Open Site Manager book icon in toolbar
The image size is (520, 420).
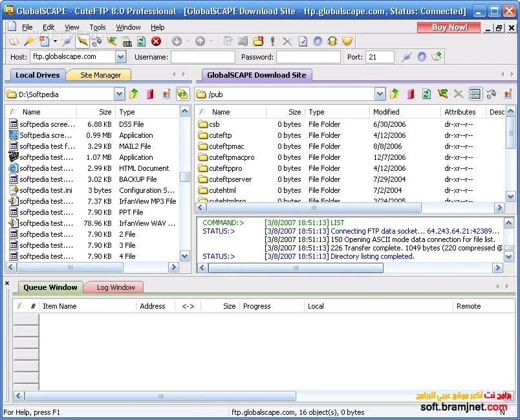coord(14,41)
